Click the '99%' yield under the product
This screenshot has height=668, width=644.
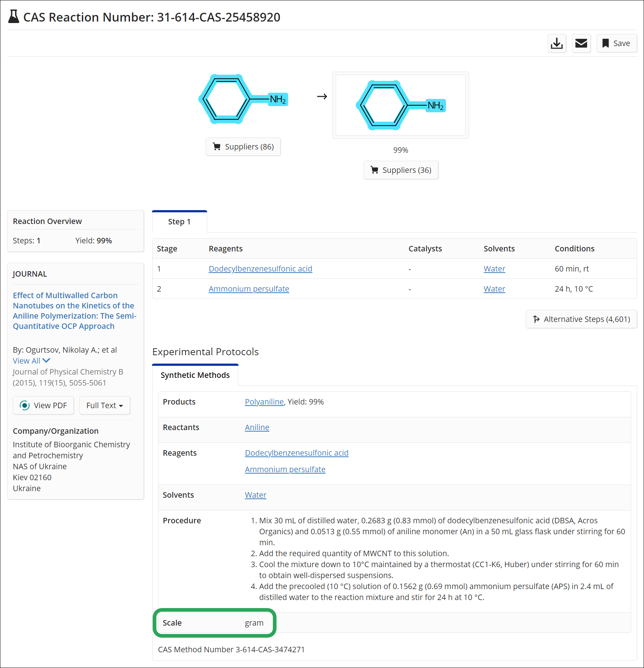tap(401, 150)
